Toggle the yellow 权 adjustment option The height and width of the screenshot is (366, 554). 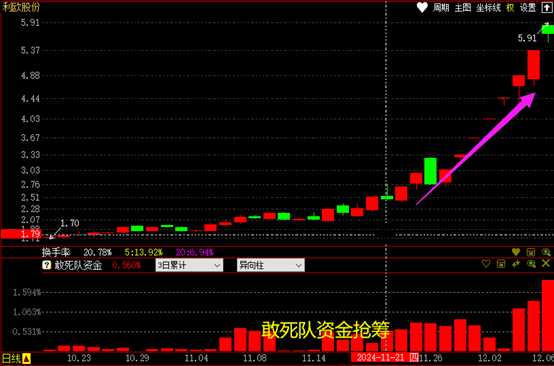point(510,7)
